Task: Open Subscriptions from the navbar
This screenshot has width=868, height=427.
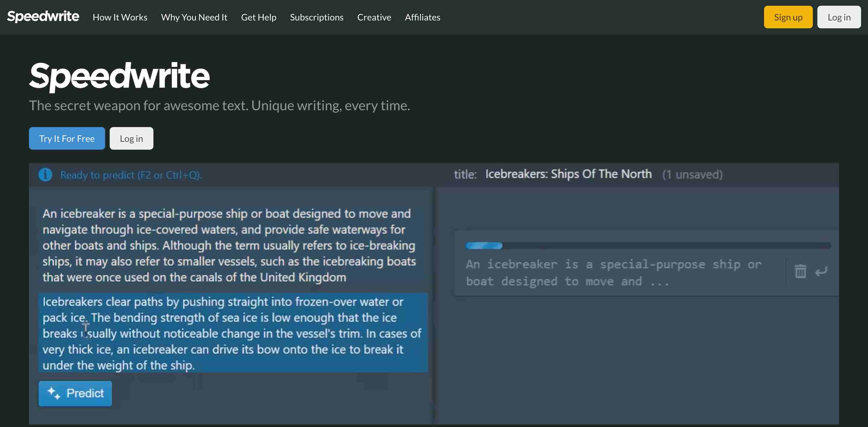Action: [x=316, y=17]
